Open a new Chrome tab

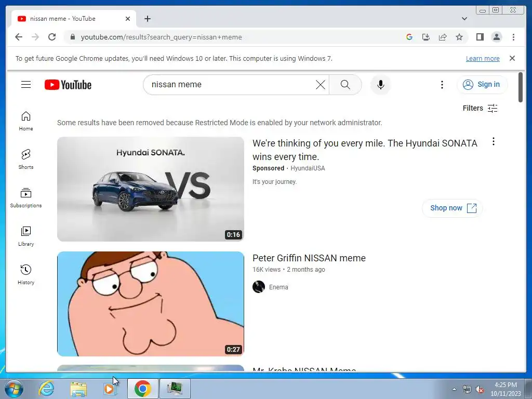click(147, 19)
